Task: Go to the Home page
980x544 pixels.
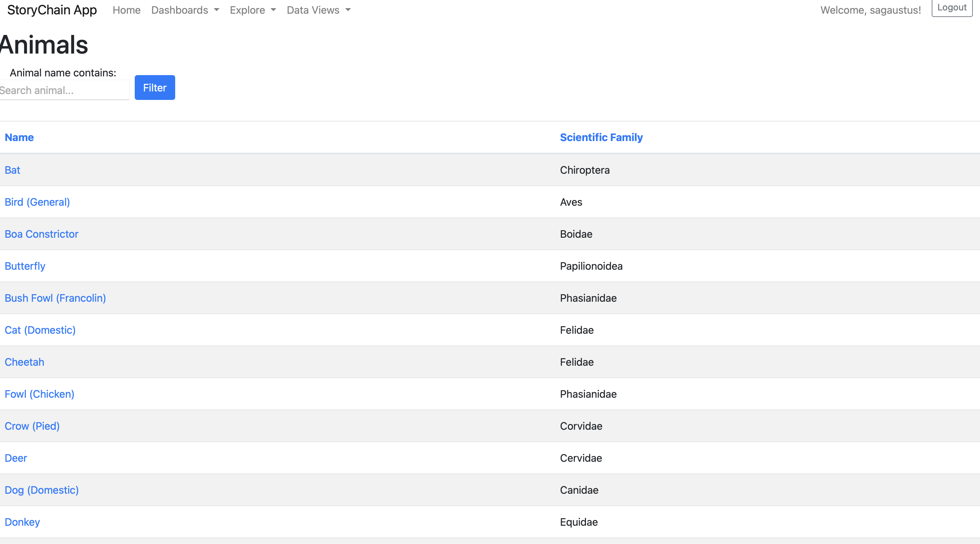Action: pyautogui.click(x=126, y=10)
